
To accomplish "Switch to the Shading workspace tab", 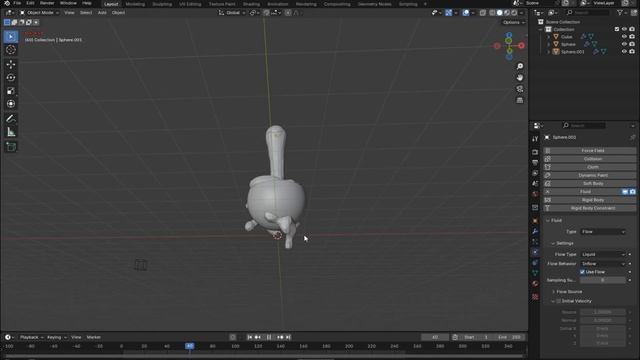I will tap(251, 4).
